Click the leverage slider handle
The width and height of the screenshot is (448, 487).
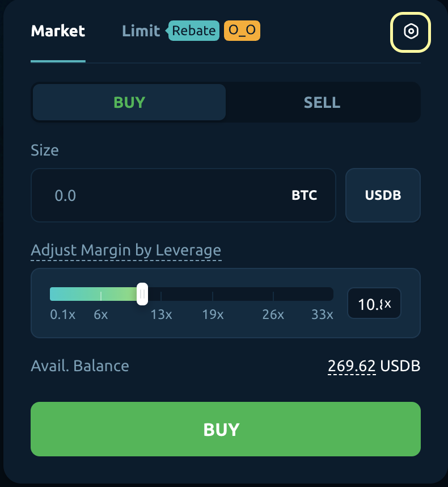coord(142,294)
